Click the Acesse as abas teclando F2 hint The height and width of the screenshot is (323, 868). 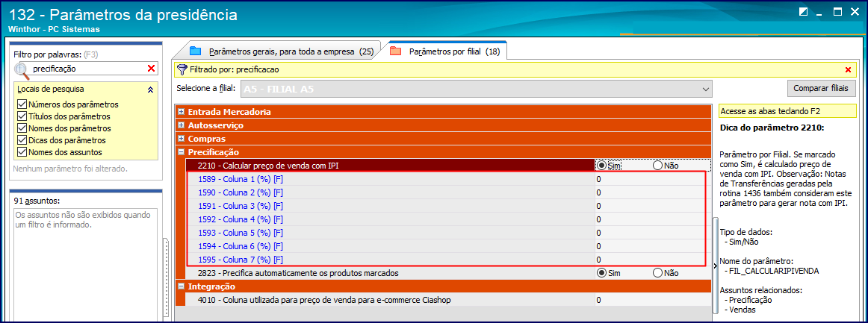787,111
